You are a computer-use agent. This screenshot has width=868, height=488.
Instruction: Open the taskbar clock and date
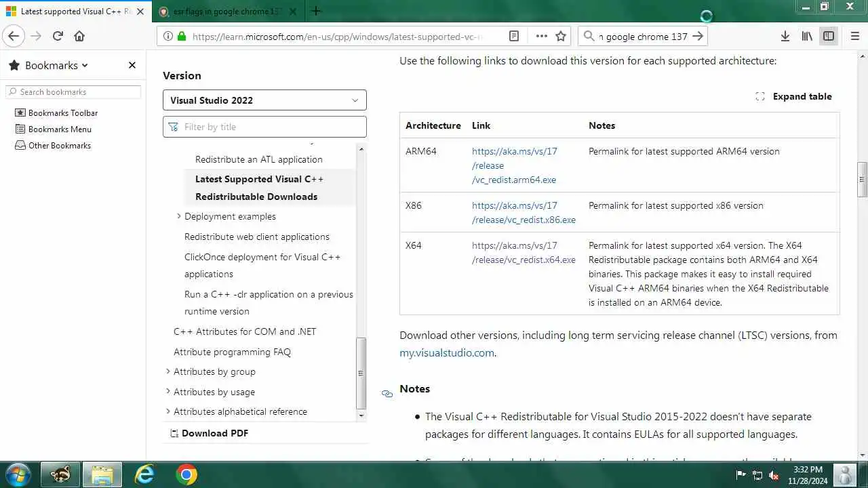click(808, 475)
